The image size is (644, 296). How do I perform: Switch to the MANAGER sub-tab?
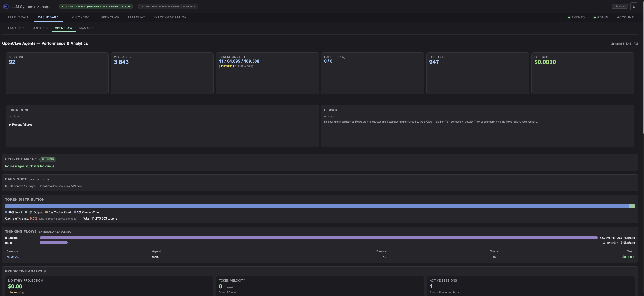(x=87, y=28)
